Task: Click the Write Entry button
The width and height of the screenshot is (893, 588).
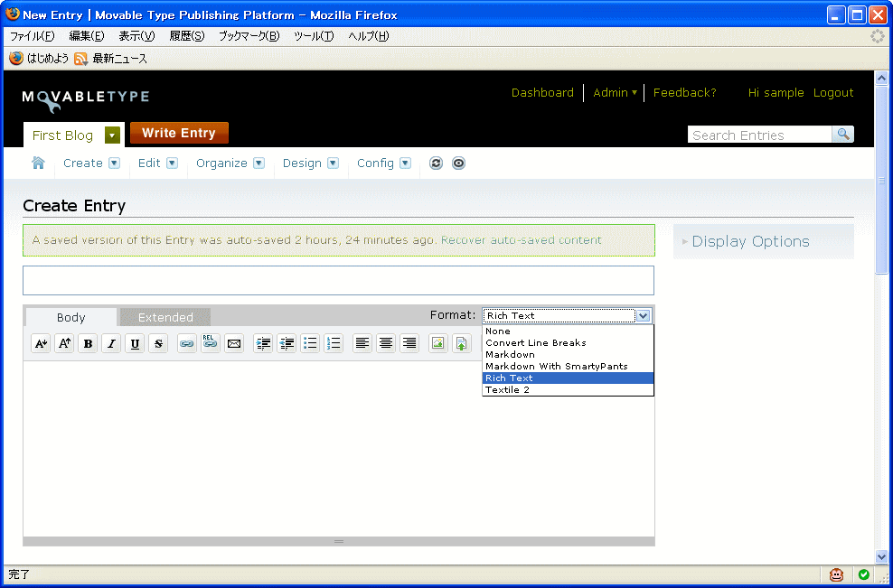Action: coord(179,133)
